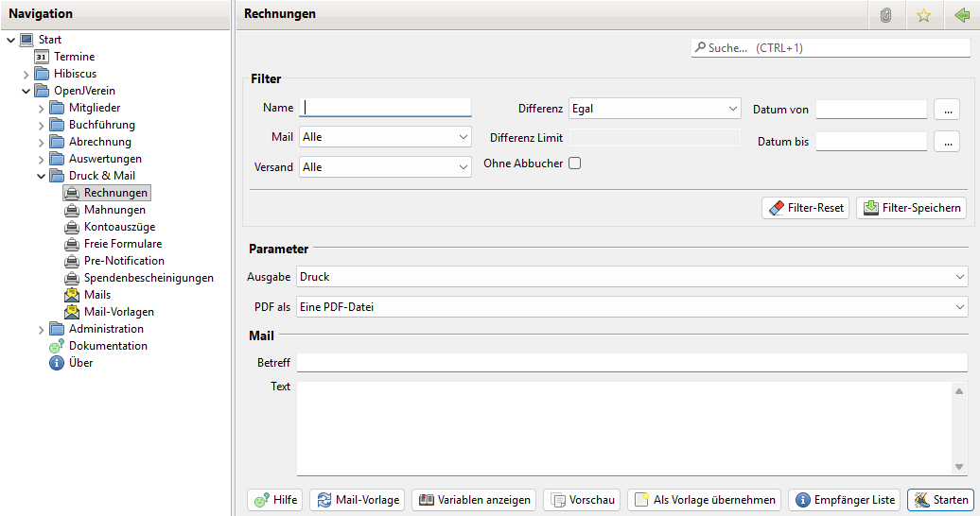Open the Dokumentation entry
Viewport: 980px width, 516px height.
click(107, 346)
